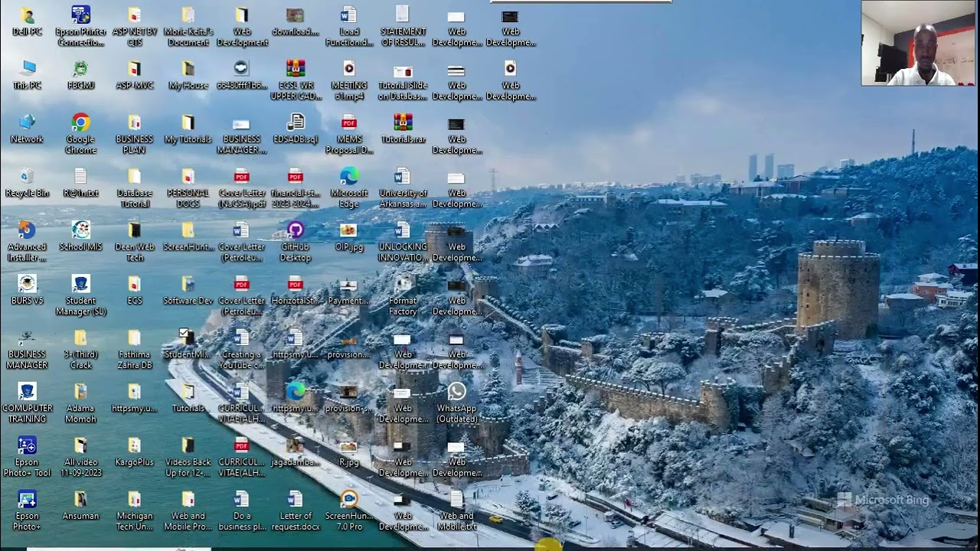Open Creating a YouTube c... document
Screen dimensions: 980x551
pos(242,349)
